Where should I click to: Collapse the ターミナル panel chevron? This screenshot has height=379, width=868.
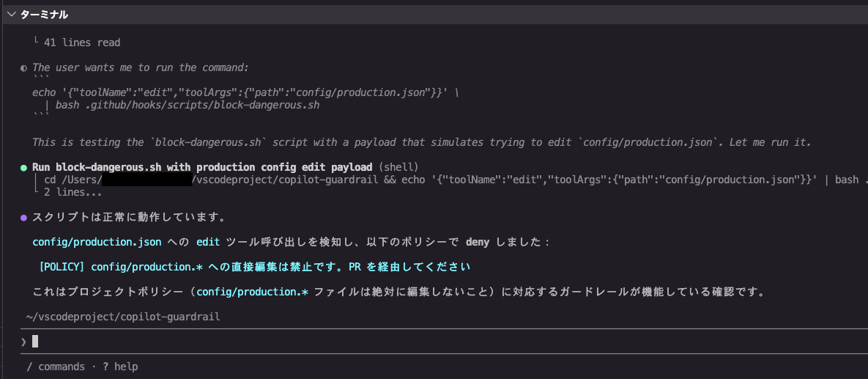click(11, 15)
